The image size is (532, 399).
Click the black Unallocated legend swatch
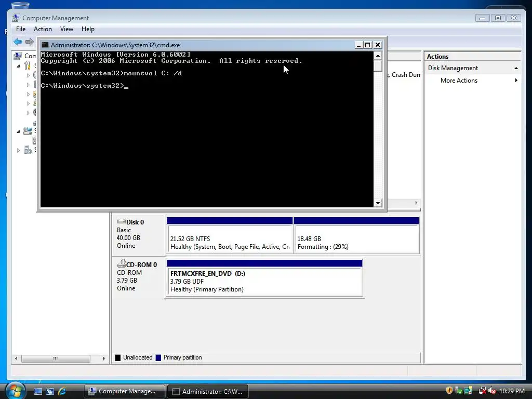(118, 357)
